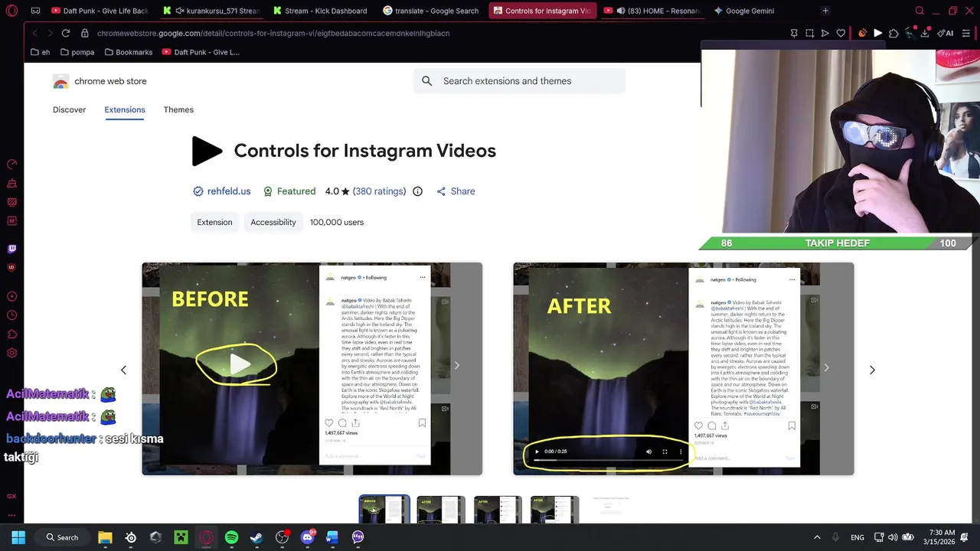Open Minecraft from the taskbar
This screenshot has width=980, height=551.
click(181, 537)
